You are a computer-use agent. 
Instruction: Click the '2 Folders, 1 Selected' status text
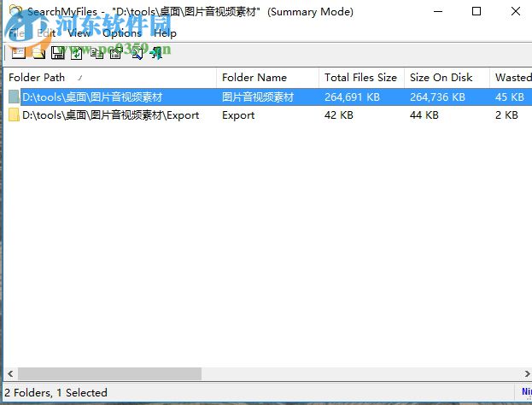[56, 393]
